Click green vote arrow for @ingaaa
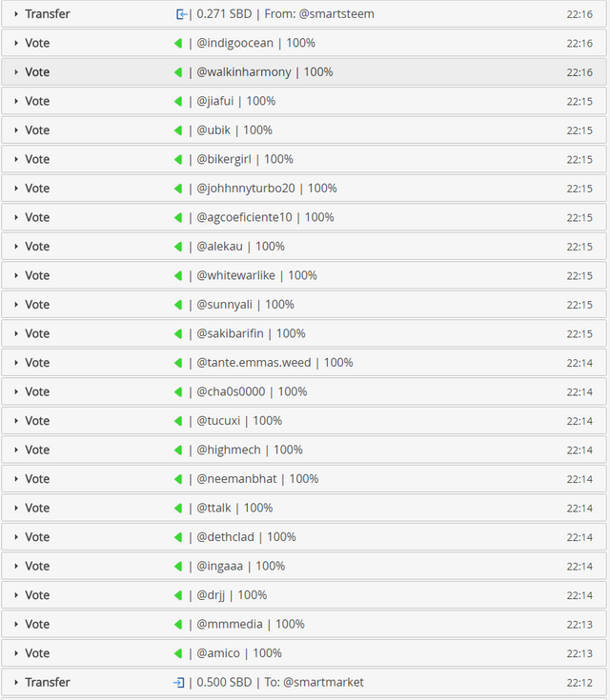610x700 pixels. pos(178,566)
